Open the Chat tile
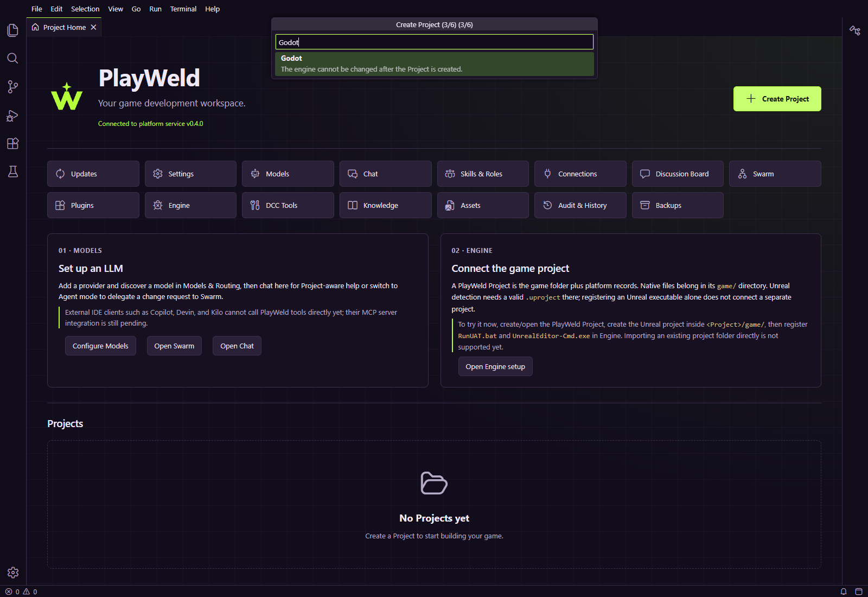Image resolution: width=868 pixels, height=597 pixels. click(386, 174)
